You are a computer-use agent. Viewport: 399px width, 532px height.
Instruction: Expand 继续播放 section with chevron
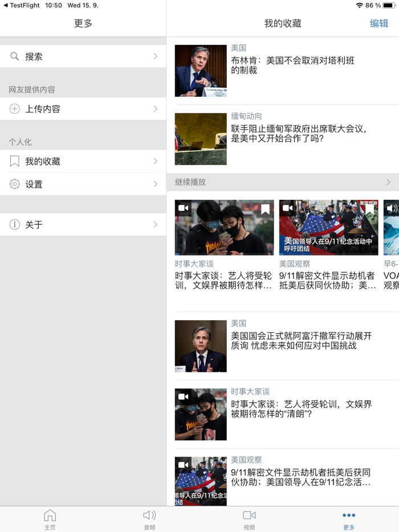pos(388,182)
